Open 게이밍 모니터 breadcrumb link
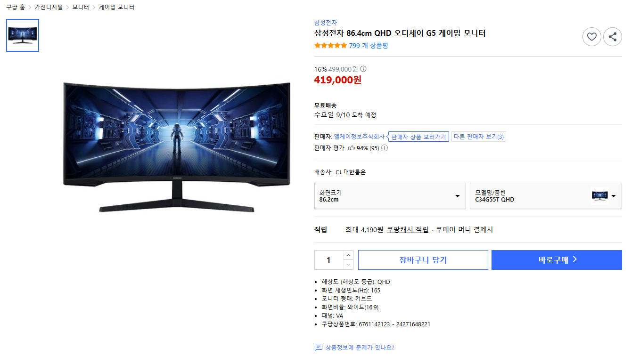 click(116, 7)
